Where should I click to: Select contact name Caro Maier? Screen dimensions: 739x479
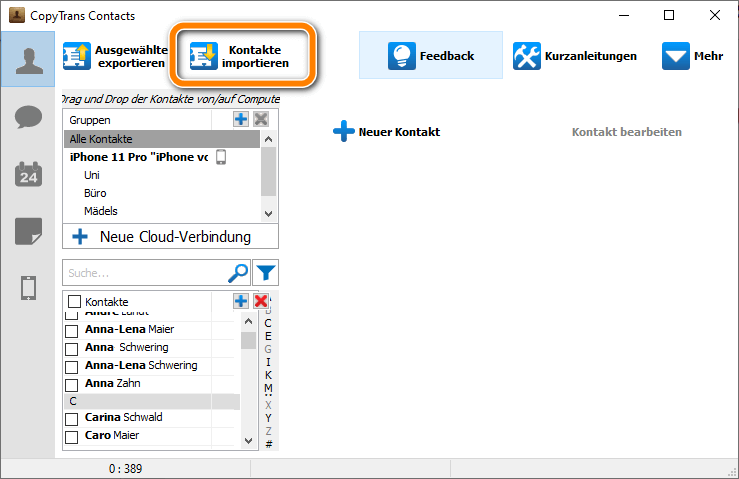click(x=112, y=435)
